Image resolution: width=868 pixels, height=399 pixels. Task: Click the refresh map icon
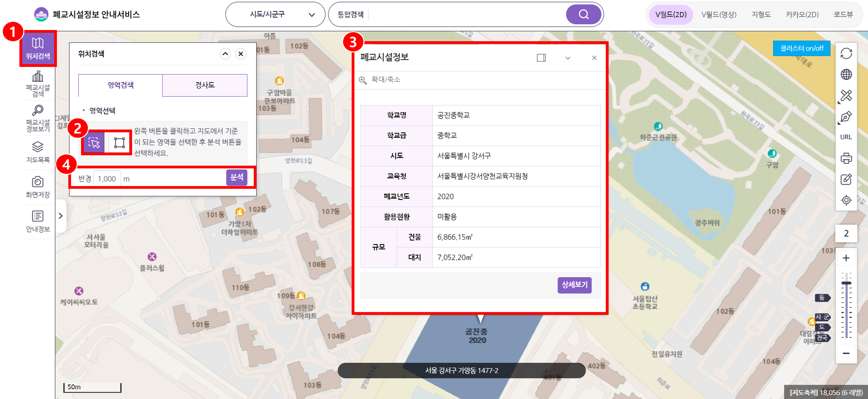846,54
